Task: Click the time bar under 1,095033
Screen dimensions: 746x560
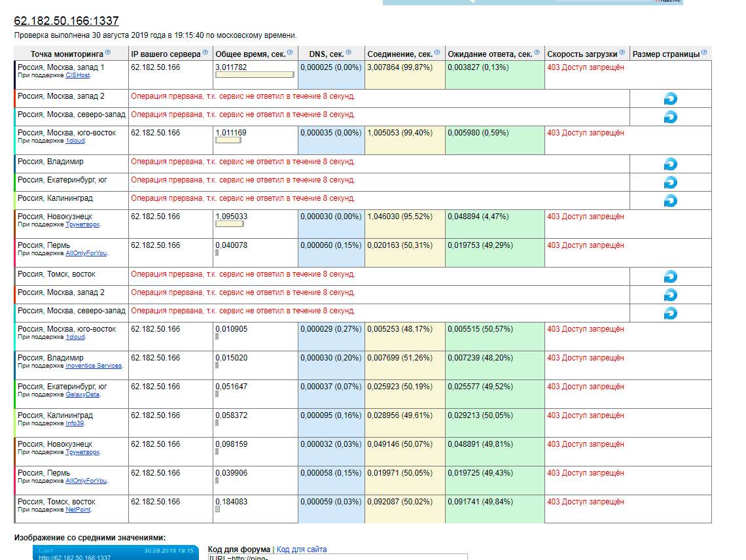Action: 229,224
